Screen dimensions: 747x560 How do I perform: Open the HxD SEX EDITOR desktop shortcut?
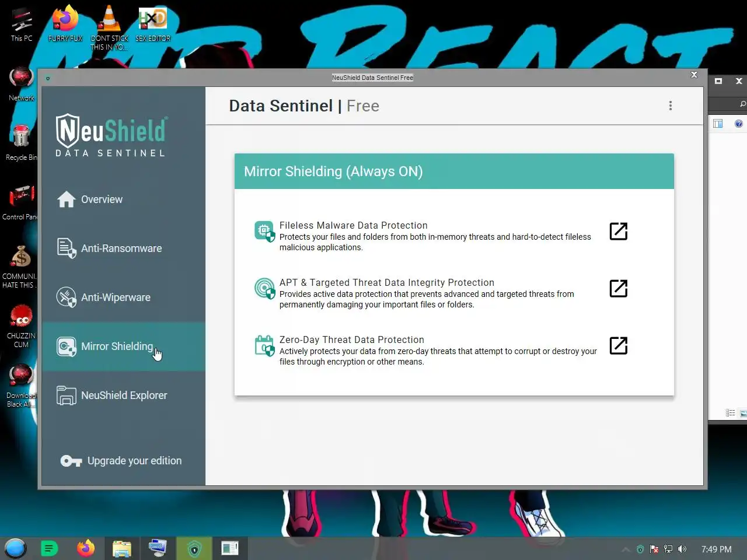coord(153,24)
